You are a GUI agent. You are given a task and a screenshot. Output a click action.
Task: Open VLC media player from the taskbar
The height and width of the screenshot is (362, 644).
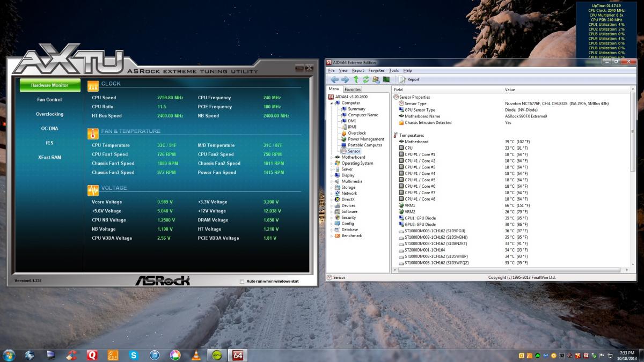click(x=196, y=354)
